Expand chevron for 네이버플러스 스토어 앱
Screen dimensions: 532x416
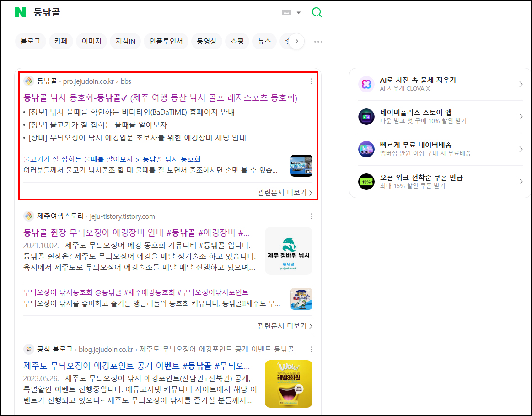click(x=521, y=117)
